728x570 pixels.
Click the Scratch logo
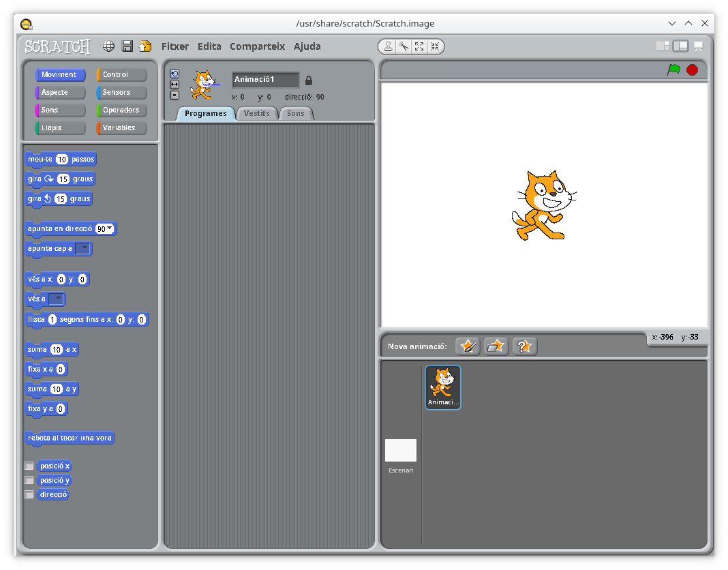[x=57, y=46]
